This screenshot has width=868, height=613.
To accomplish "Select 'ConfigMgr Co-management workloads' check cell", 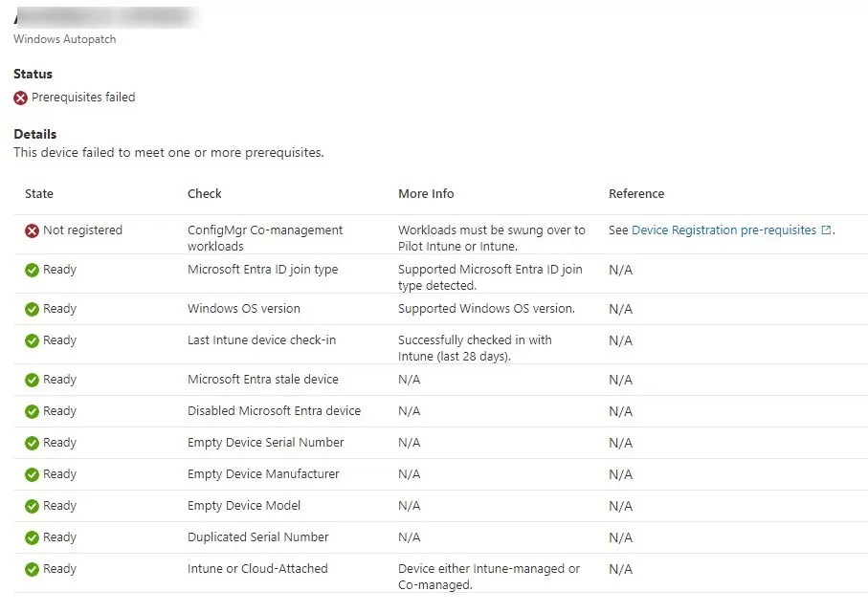I will point(265,238).
